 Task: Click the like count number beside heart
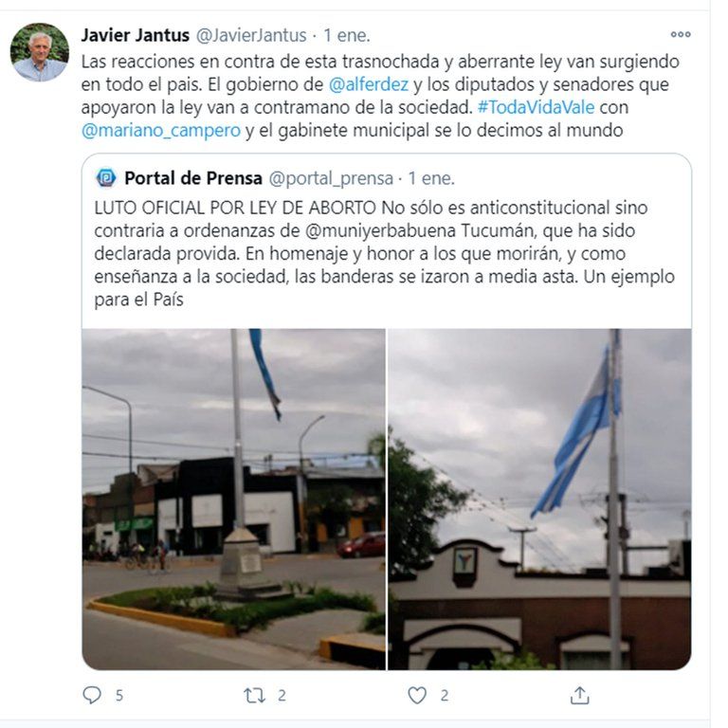pyautogui.click(x=445, y=696)
